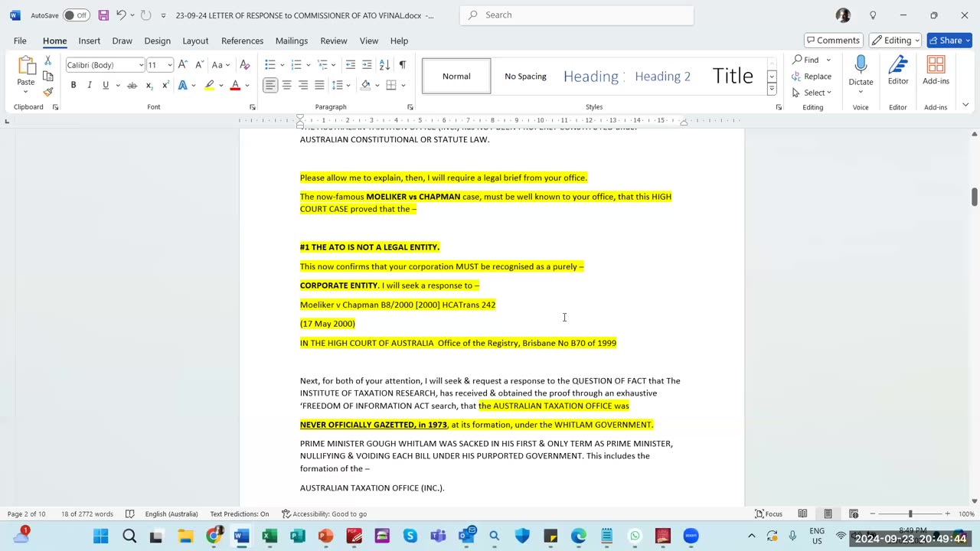Open the Change Case Aa dropdown
The height and width of the screenshot is (551, 980).
[221, 65]
